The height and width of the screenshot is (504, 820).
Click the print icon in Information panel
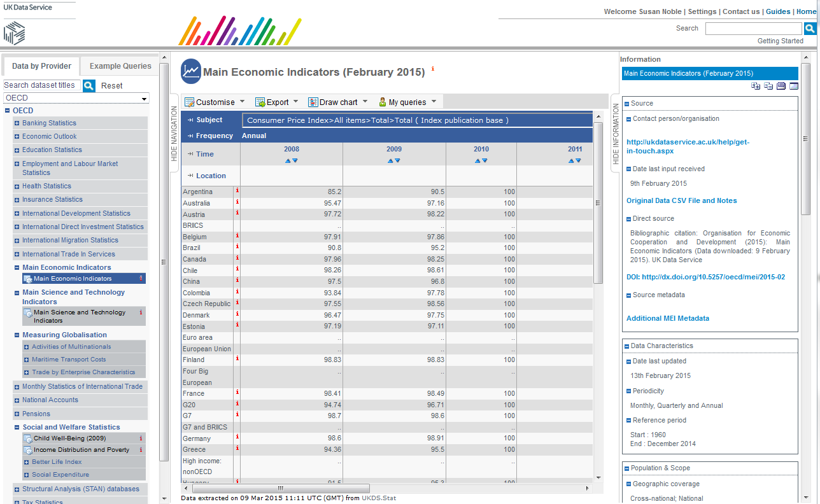(x=781, y=86)
